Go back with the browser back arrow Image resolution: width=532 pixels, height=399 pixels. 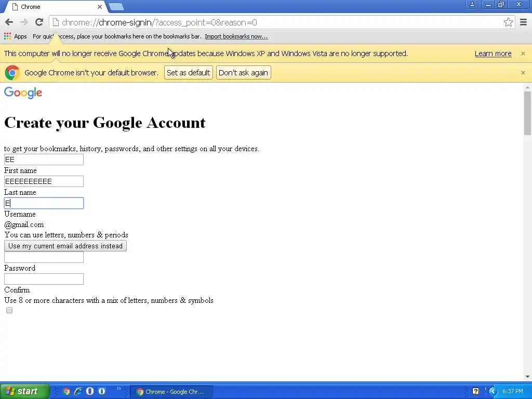coord(9,22)
